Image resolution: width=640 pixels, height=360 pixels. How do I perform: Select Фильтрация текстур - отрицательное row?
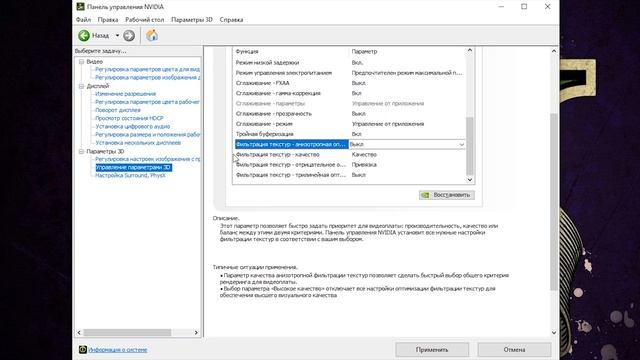[x=350, y=165]
